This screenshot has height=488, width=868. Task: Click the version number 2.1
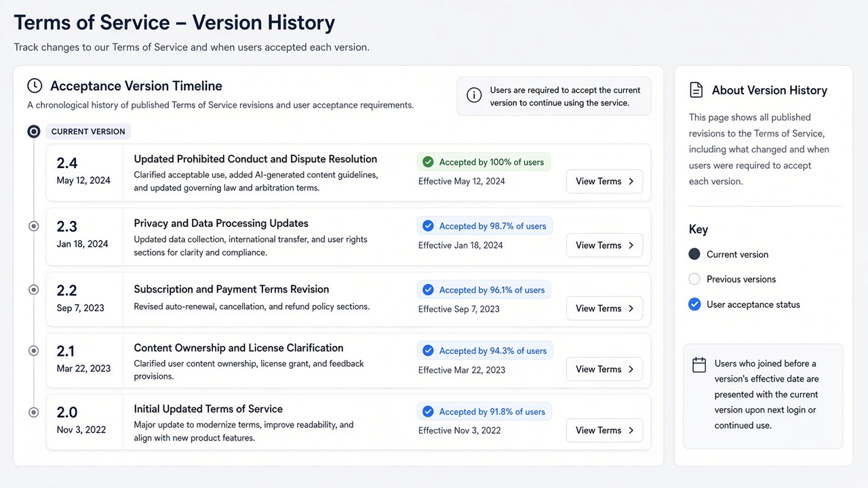(66, 351)
